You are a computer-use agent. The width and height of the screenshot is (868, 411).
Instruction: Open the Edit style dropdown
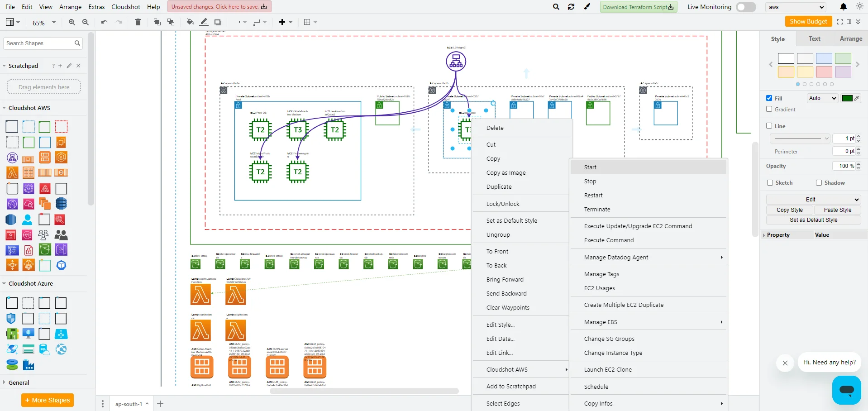click(813, 200)
